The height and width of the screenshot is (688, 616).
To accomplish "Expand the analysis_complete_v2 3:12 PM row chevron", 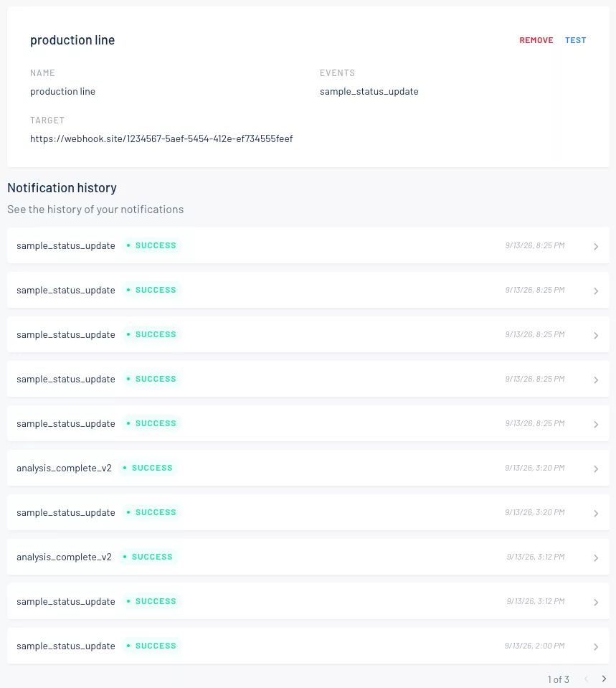I will (x=596, y=557).
